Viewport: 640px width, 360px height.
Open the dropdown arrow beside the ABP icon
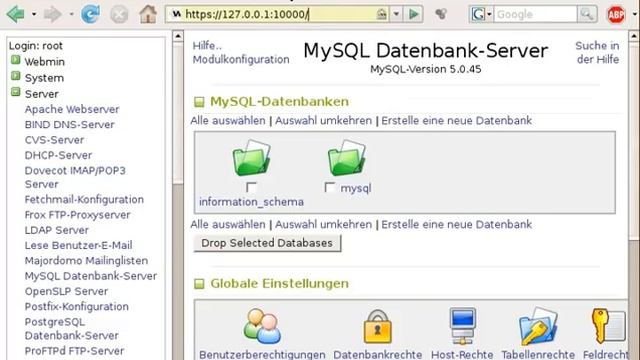634,14
